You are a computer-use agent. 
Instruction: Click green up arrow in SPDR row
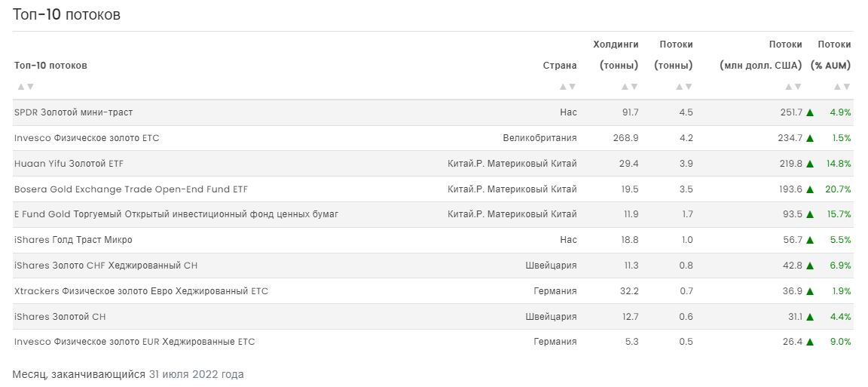(810, 112)
